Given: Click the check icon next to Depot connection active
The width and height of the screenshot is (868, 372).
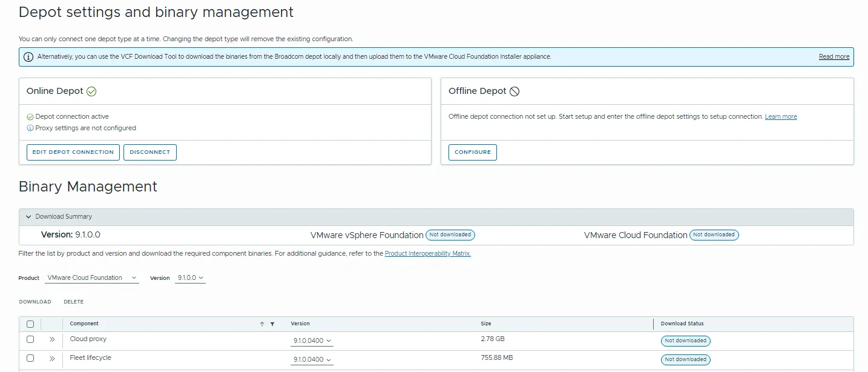Looking at the screenshot, I should [x=30, y=117].
